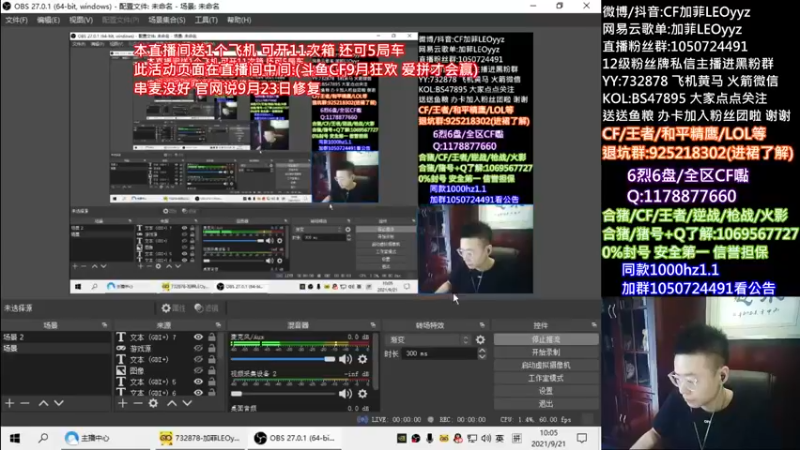Pop out the 混音器 dock panel

(x=373, y=325)
